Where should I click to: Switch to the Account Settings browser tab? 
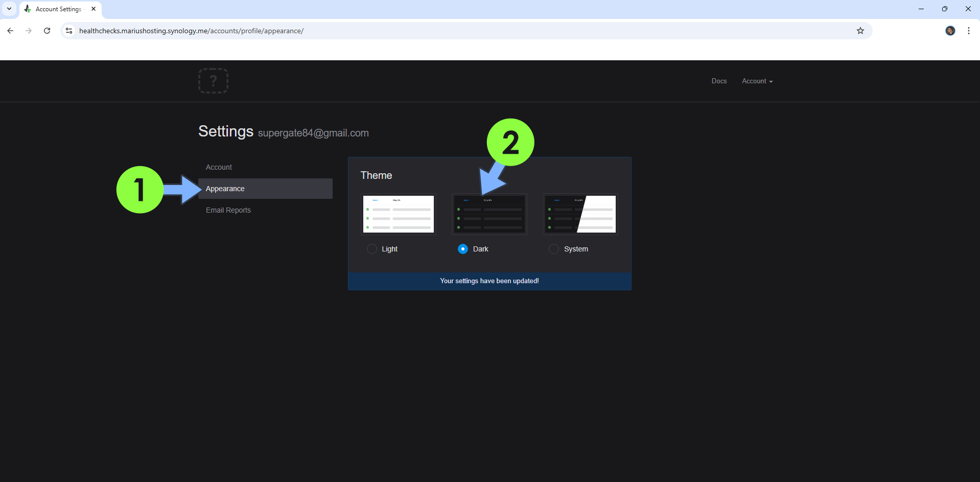click(57, 9)
